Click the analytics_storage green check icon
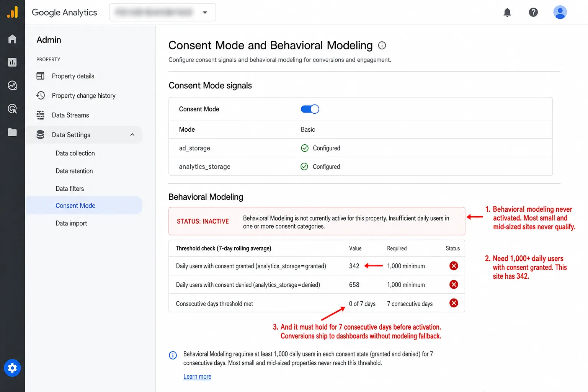Viewport: 588px width, 392px height. 304,167
